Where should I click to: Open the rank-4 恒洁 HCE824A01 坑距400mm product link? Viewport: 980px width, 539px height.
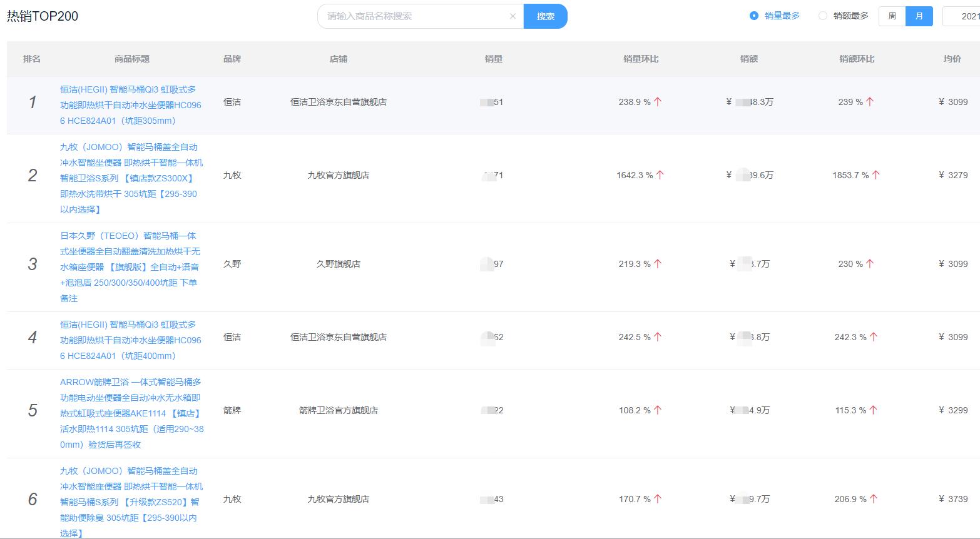click(x=130, y=340)
